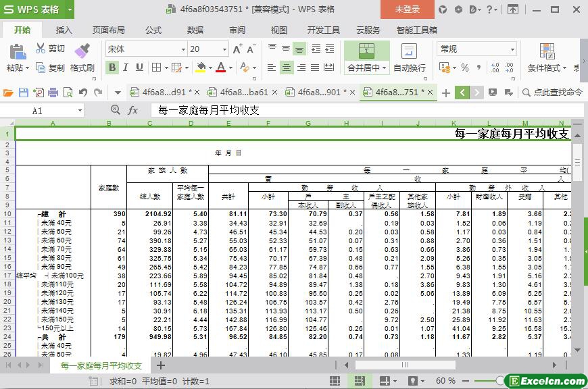Viewport: 588px width, 389px height.
Task: Click the increase font size icon
Action: click(x=237, y=49)
